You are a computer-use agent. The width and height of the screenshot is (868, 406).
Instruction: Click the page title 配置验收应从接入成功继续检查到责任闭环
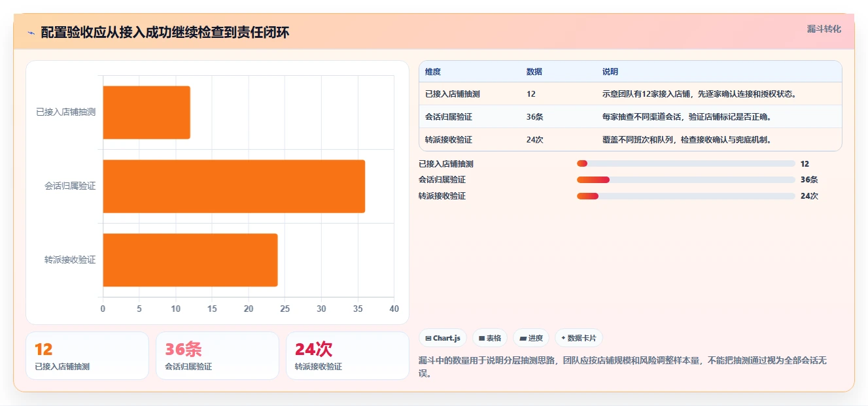pyautogui.click(x=165, y=33)
